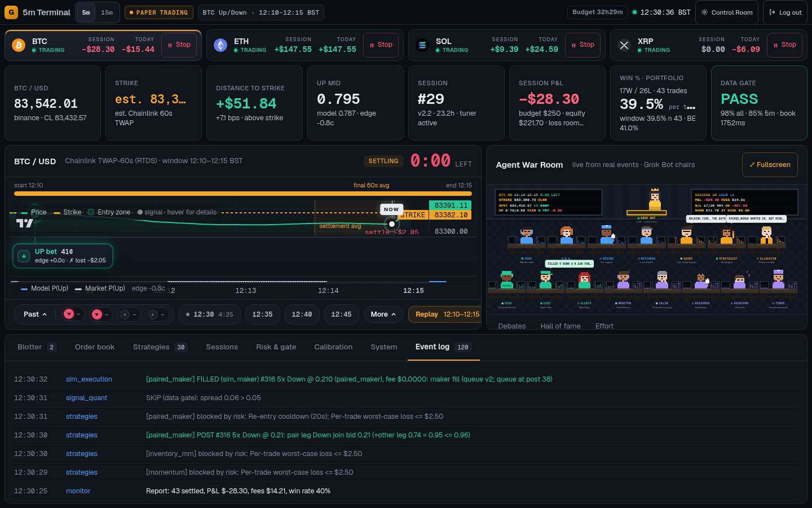Screen dimensions: 812x508
Task: Stop ETH trading
Action: pos(381,45)
